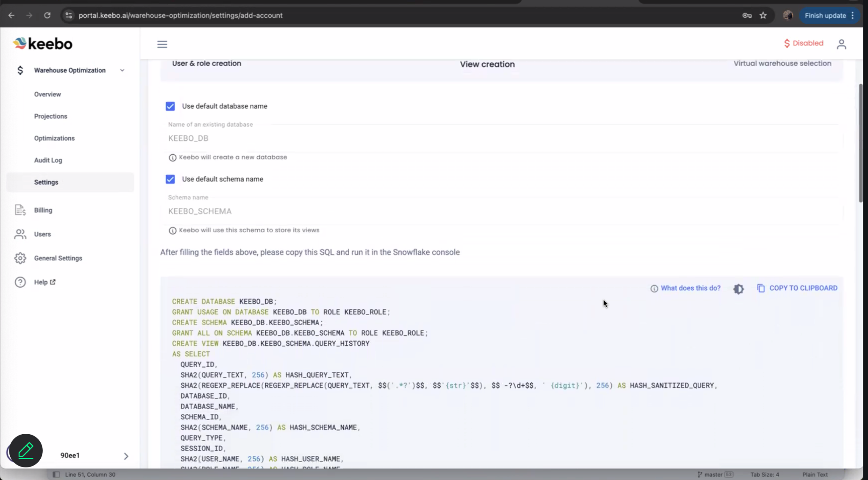Viewport: 868px width, 480px height.
Task: Uncheck Use default database name
Action: click(170, 106)
